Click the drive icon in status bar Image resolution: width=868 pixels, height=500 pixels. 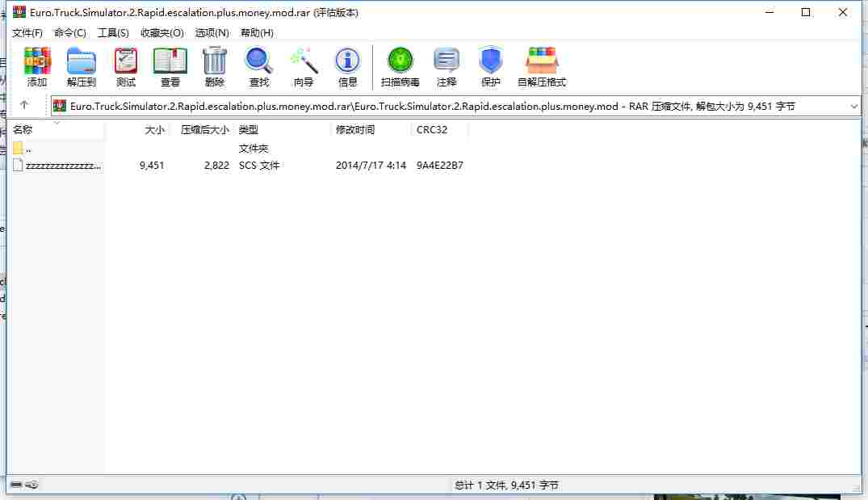point(16,485)
